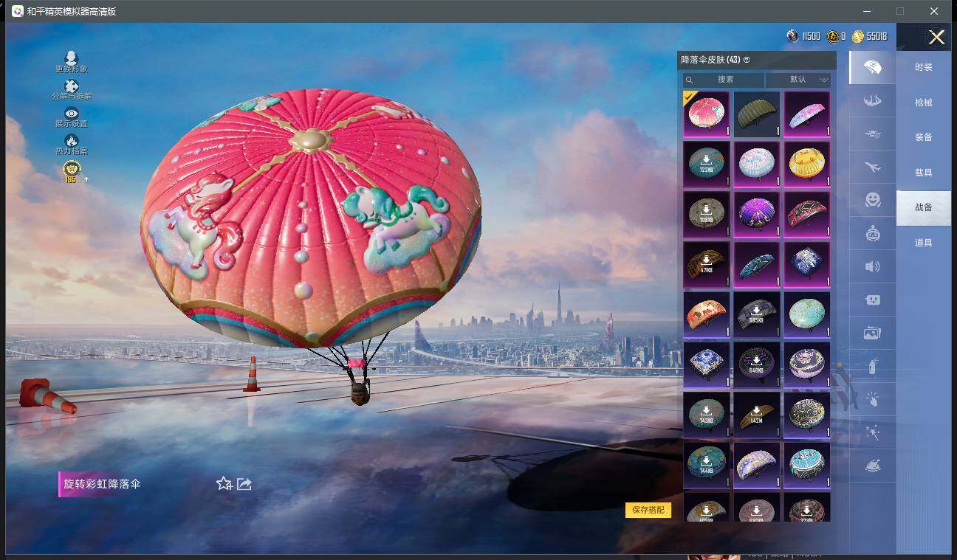Download the 722KB teal parachute skin
The image size is (957, 560).
[707, 164]
